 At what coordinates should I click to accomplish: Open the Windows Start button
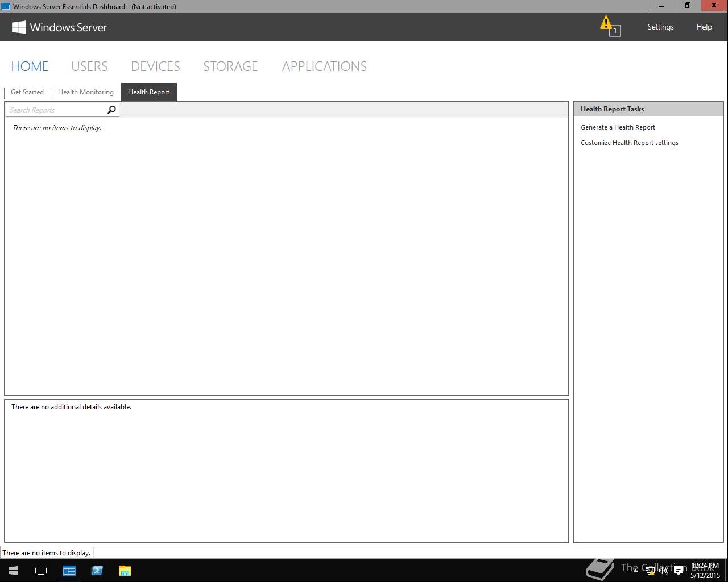click(x=14, y=571)
